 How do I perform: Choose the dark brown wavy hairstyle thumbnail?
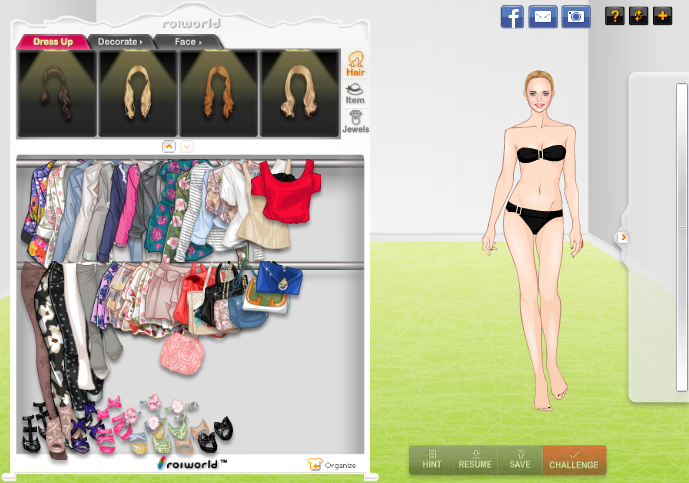[x=57, y=93]
